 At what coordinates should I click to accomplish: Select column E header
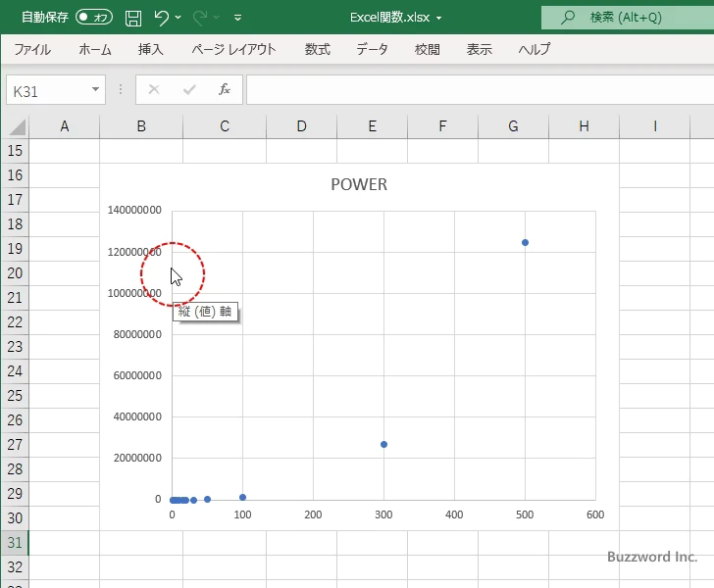point(372,126)
